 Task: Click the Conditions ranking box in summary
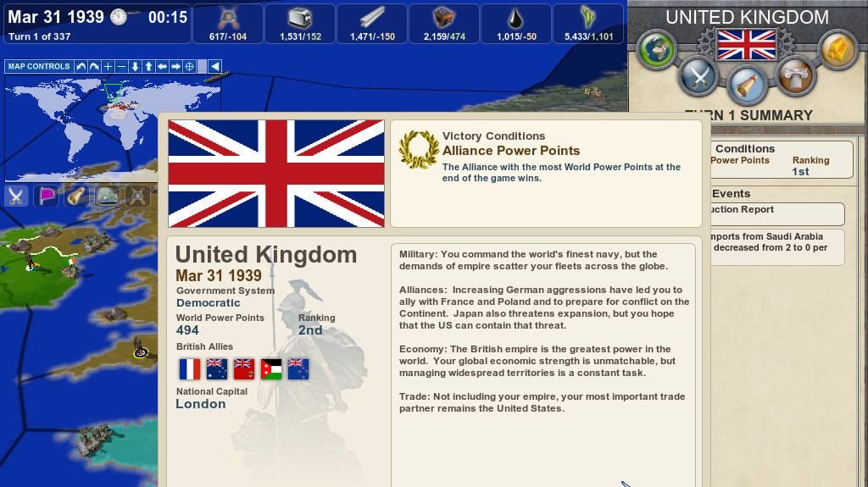781,159
